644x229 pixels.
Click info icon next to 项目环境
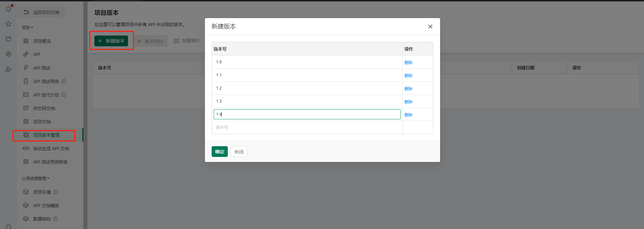56,192
